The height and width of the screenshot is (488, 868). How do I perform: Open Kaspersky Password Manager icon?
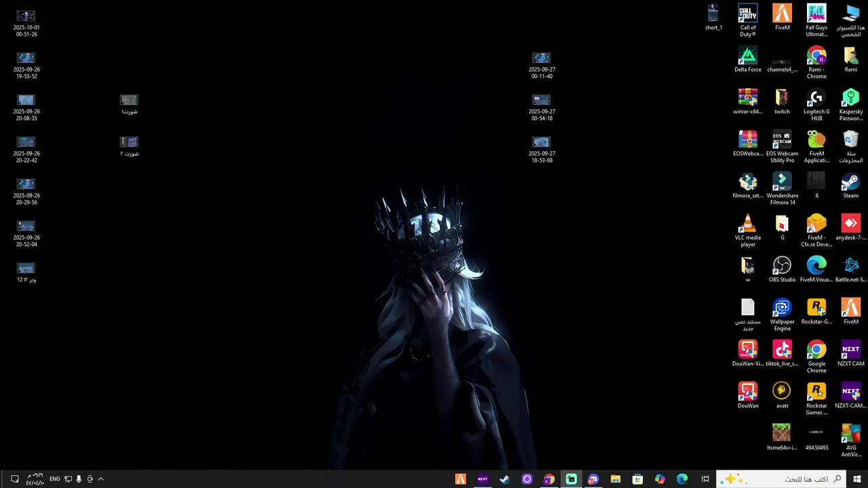point(851,104)
